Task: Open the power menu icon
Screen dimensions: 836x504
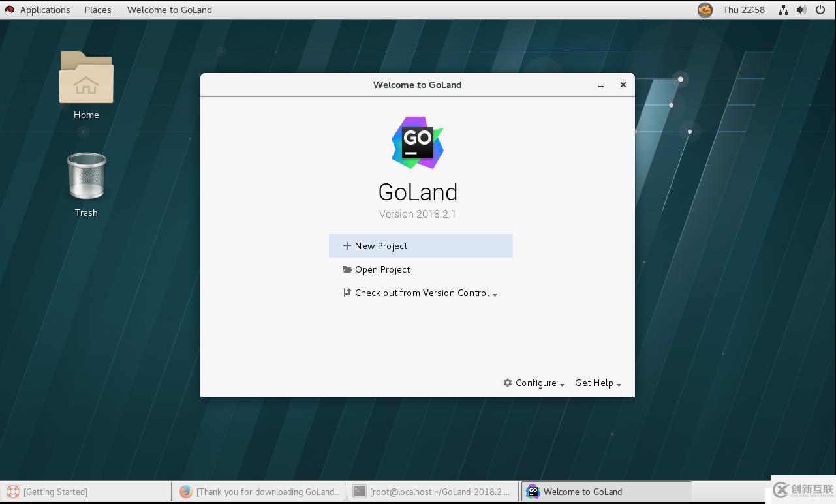Action: [x=820, y=10]
